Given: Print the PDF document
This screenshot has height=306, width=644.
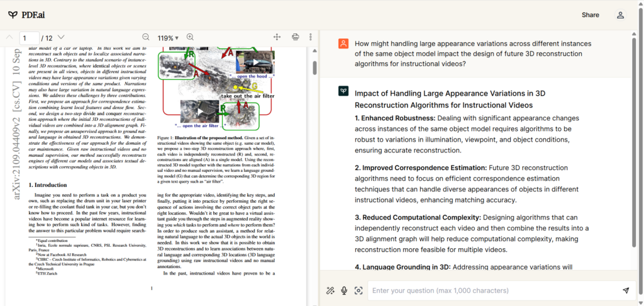Looking at the screenshot, I should (x=295, y=37).
